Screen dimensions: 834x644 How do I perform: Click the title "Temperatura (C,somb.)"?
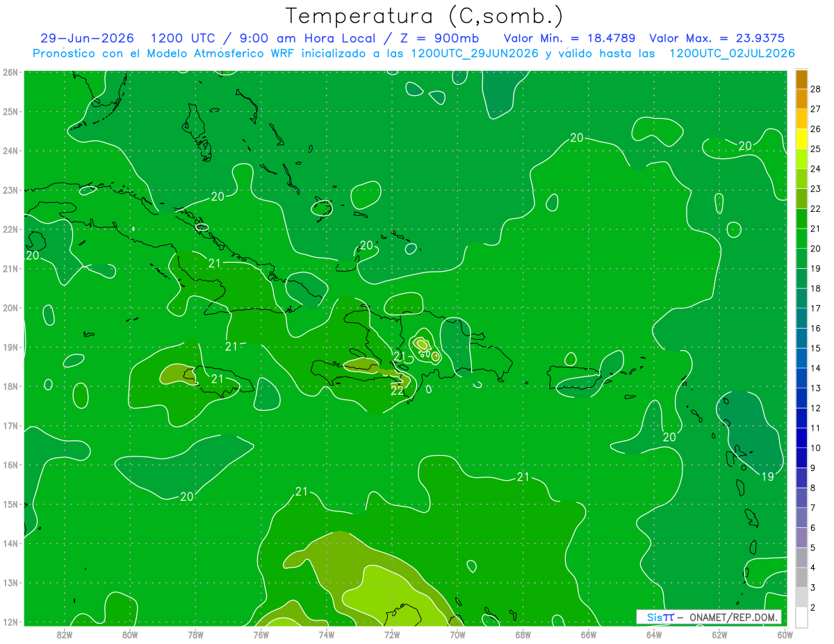tap(424, 16)
